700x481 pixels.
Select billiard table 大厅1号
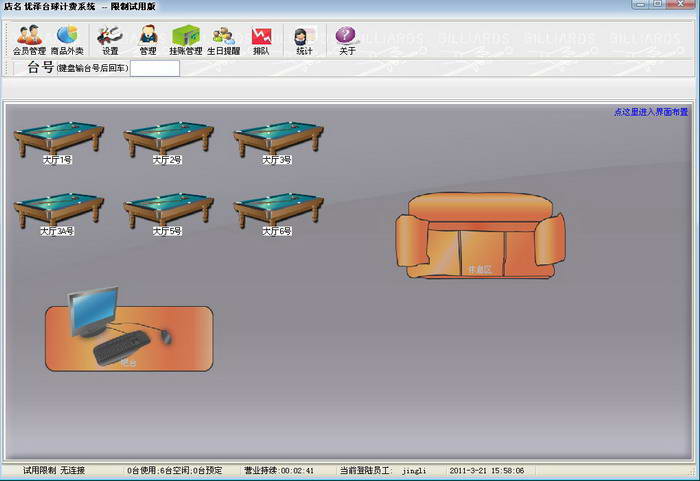pos(58,143)
